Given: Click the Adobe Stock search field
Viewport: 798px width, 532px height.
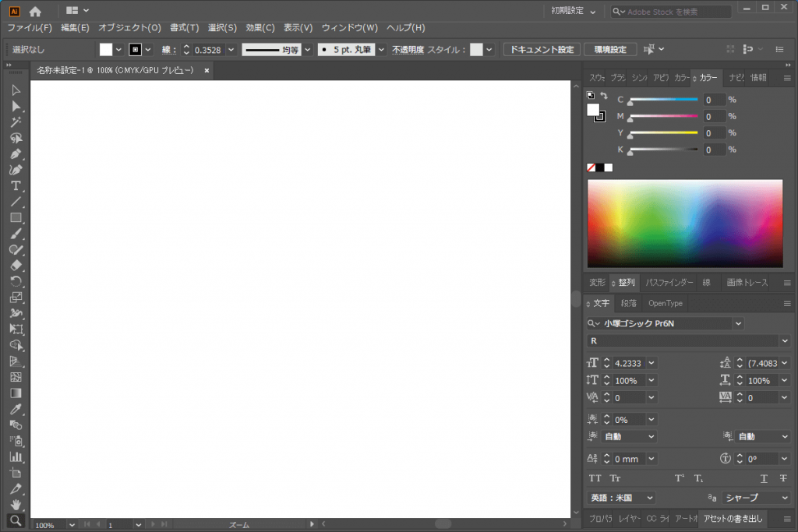Looking at the screenshot, I should 671,11.
